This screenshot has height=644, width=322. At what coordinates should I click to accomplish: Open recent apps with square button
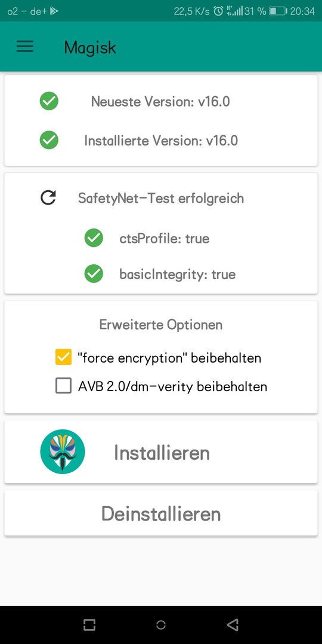click(89, 625)
